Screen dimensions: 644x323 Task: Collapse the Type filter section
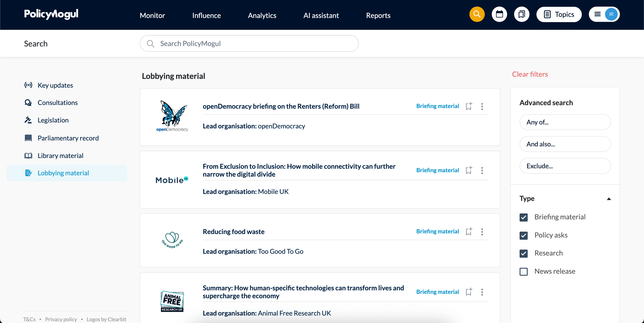[609, 199]
